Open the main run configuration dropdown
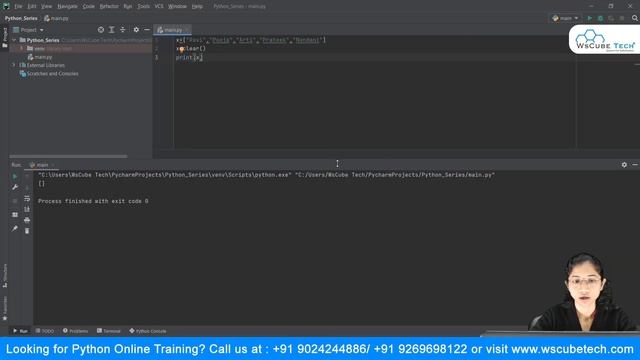 (x=565, y=18)
